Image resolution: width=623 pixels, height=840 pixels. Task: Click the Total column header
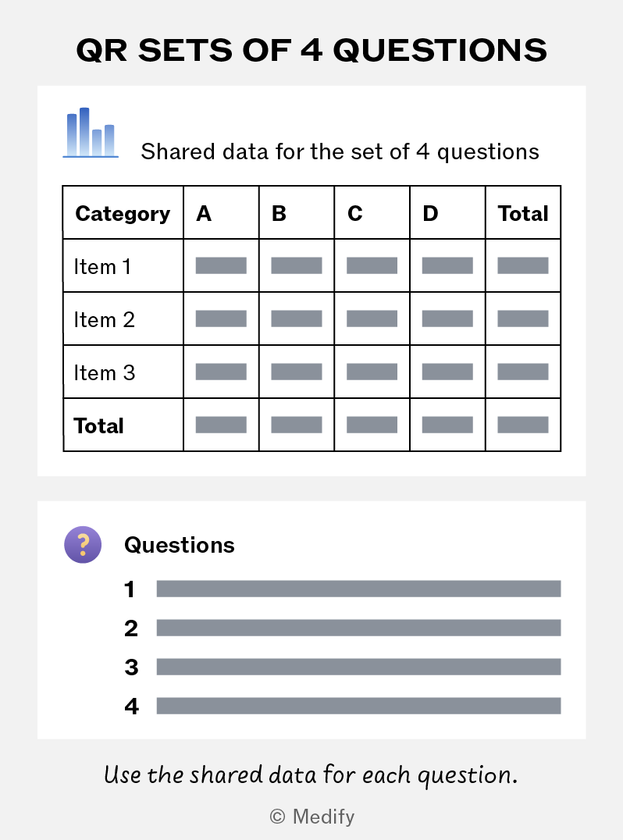523,213
